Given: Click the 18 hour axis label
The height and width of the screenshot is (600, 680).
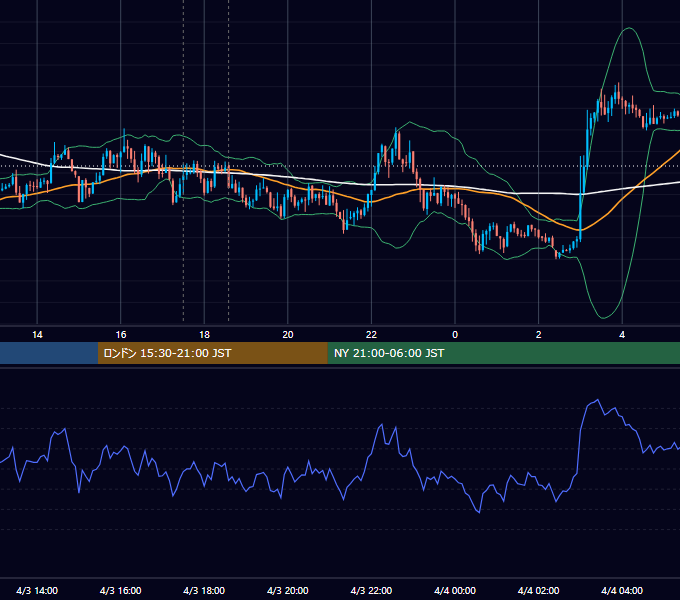Looking at the screenshot, I should (204, 335).
